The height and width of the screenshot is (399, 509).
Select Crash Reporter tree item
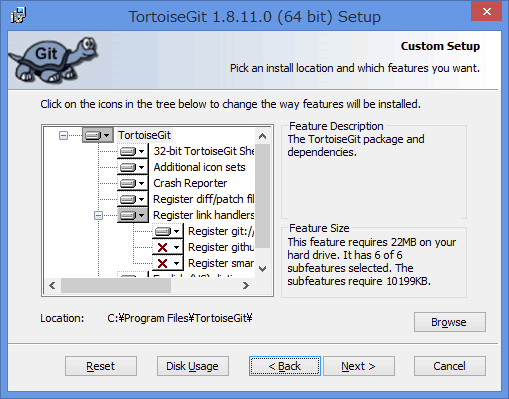pyautogui.click(x=190, y=183)
